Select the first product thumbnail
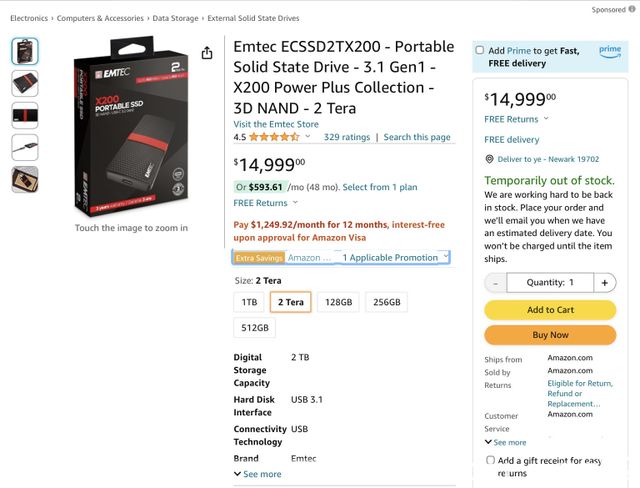 (25, 51)
